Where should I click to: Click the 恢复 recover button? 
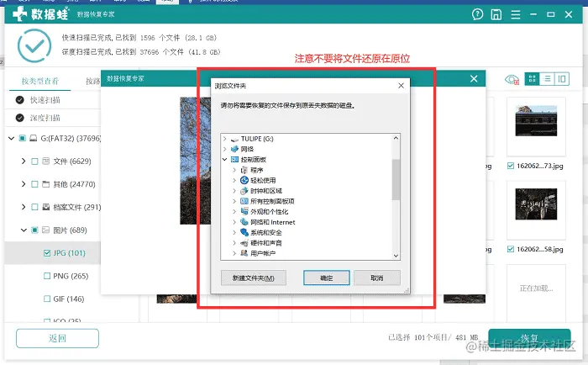pos(529,338)
